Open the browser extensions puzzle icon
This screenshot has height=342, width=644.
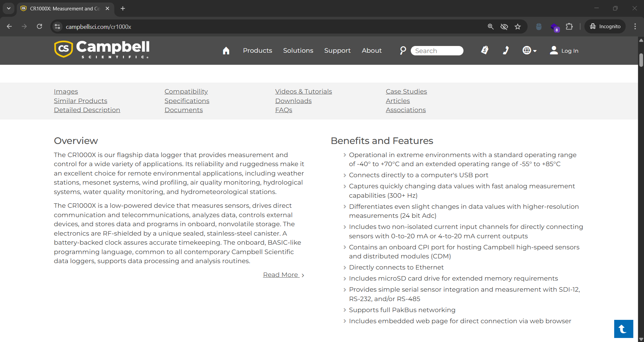click(x=569, y=27)
